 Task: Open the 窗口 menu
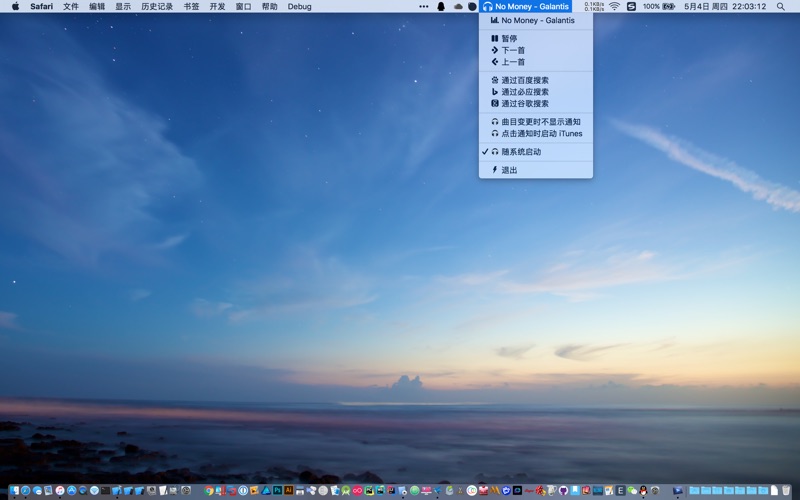(243, 6)
